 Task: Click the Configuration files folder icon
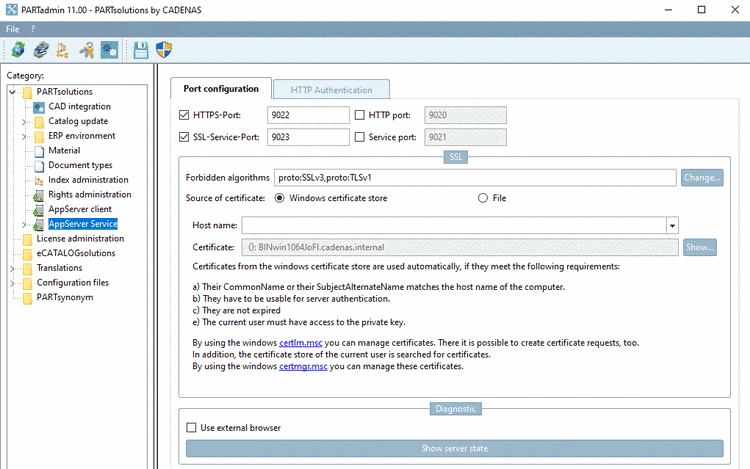coord(28,283)
